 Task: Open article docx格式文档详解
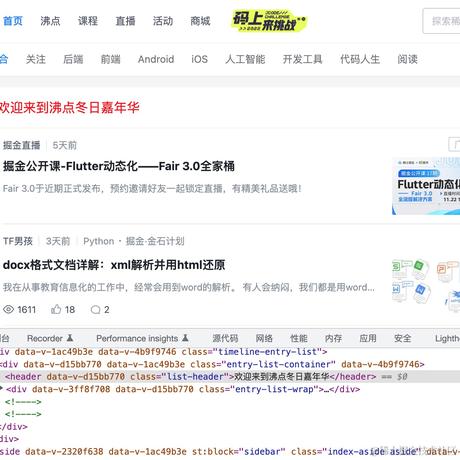click(114, 265)
